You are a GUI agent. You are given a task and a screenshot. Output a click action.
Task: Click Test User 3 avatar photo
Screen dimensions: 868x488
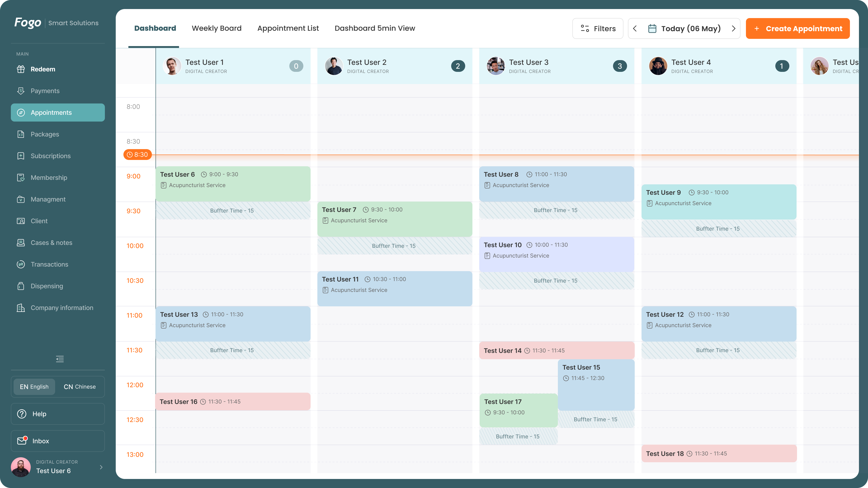click(x=496, y=66)
